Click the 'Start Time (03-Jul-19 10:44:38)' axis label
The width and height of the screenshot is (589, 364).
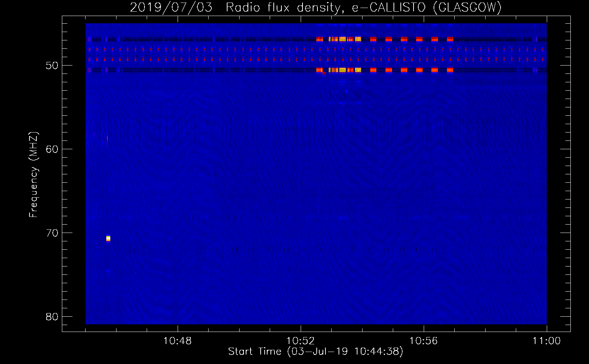316,352
